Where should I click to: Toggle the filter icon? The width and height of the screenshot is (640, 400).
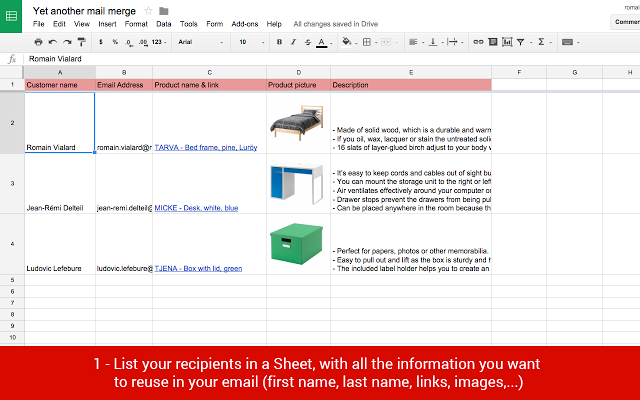click(520, 42)
